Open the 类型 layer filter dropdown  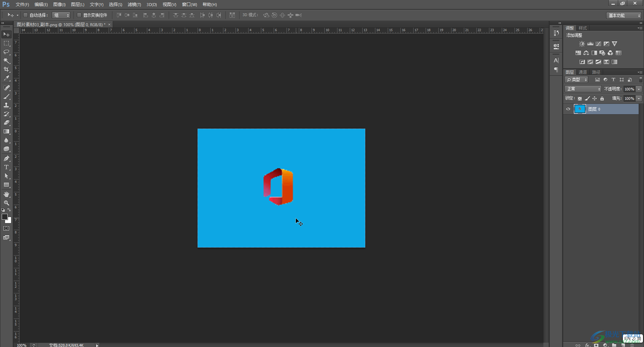pyautogui.click(x=577, y=80)
